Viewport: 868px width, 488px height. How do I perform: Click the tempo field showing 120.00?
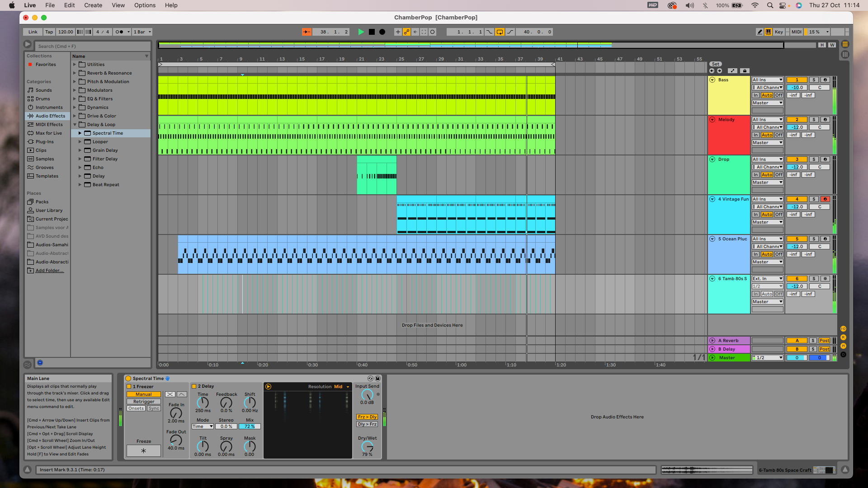pos(66,32)
